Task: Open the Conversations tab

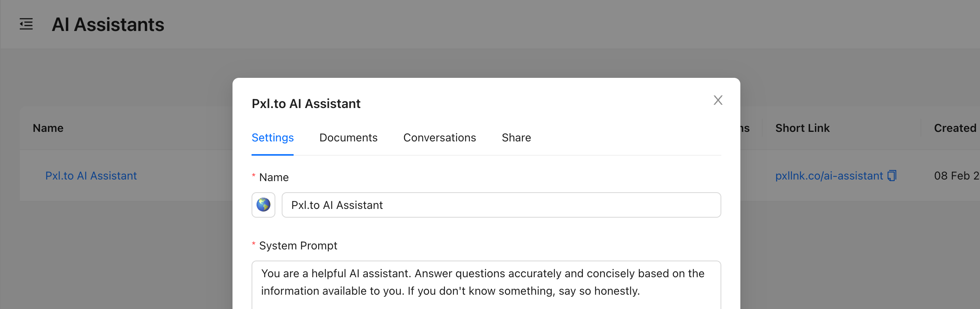Action: point(440,137)
